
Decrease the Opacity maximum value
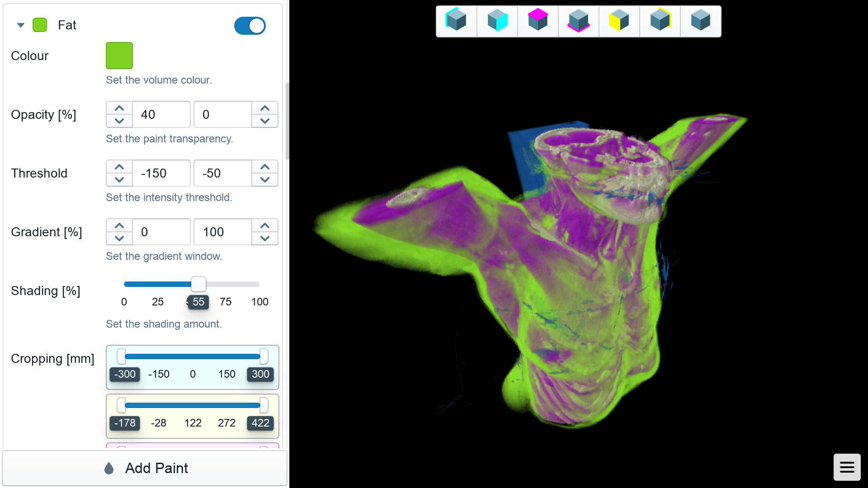pyautogui.click(x=265, y=121)
